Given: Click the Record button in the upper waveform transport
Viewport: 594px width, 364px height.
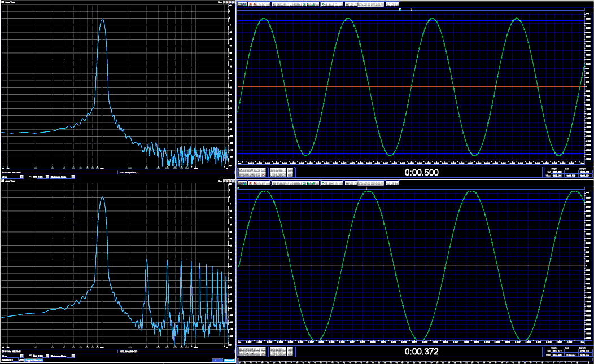Looking at the screenshot, I should pos(263,174).
